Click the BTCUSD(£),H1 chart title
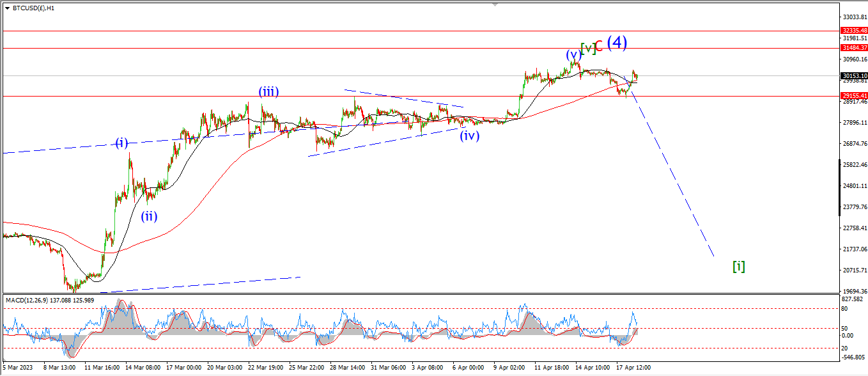868x376 pixels. [33, 8]
